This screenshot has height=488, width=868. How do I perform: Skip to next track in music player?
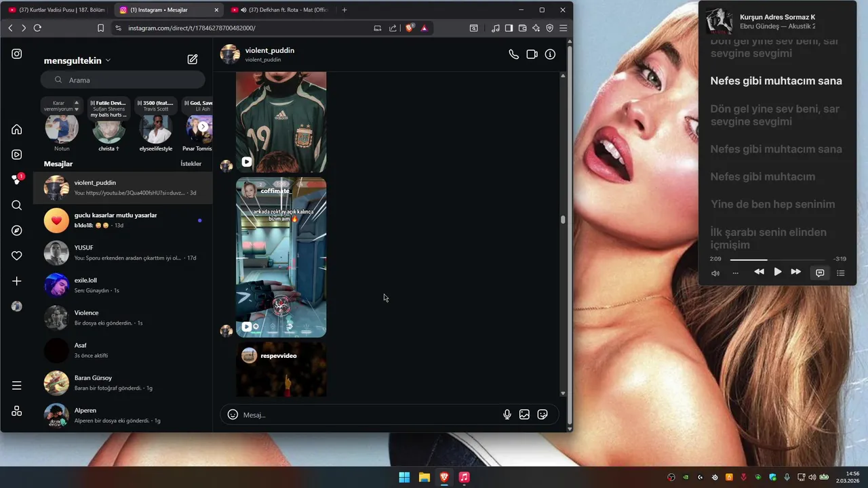796,272
